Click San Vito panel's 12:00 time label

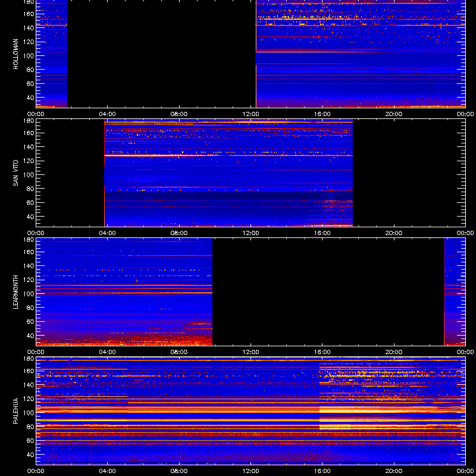250,233
